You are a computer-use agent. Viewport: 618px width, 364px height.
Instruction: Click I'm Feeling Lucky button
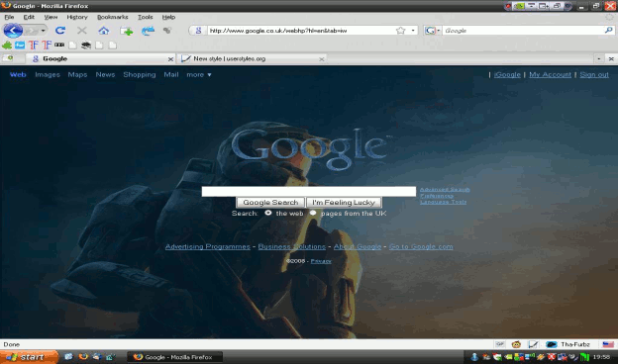(344, 202)
